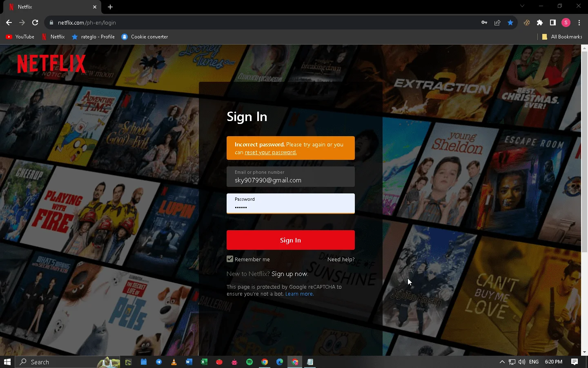Viewport: 588px width, 368px height.
Task: Open the All Bookmarks folder
Action: (x=562, y=37)
